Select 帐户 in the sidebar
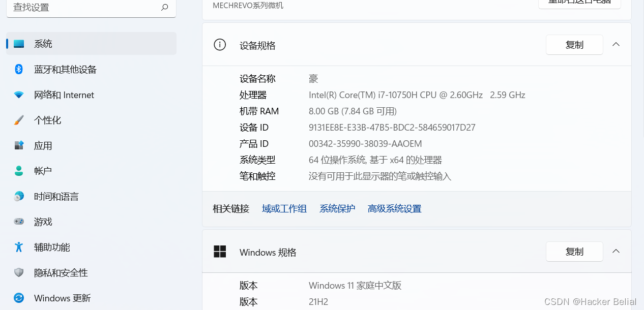Viewport: 644px width, 310px height. pos(92,171)
